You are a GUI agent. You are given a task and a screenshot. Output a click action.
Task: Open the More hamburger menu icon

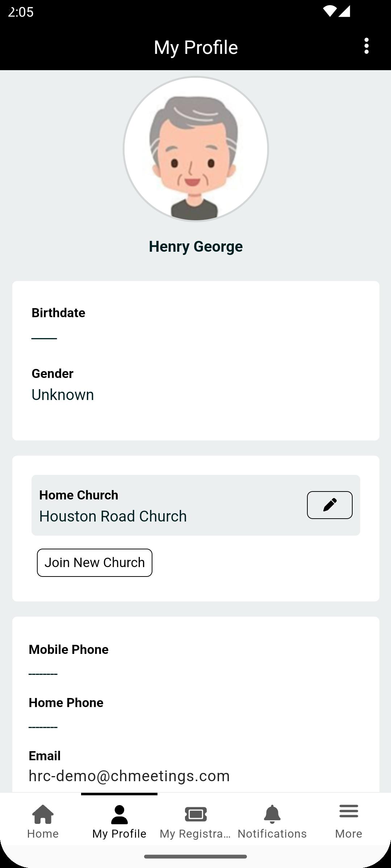[348, 812]
